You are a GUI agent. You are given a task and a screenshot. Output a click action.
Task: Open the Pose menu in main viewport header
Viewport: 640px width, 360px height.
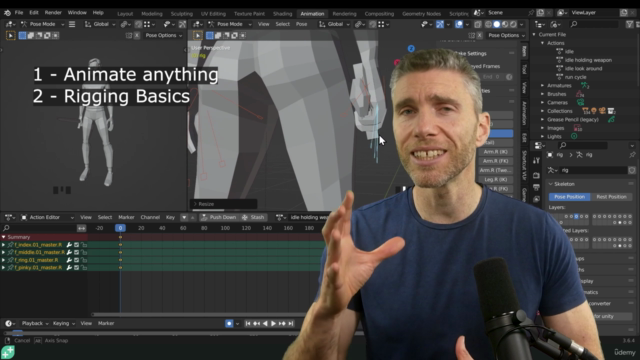(x=302, y=24)
